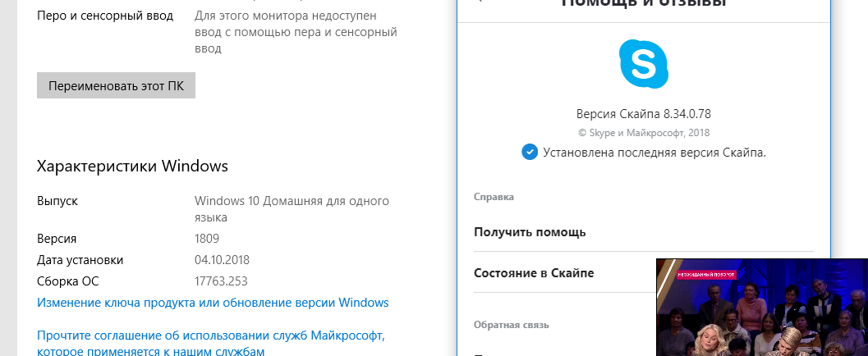Click the "Версия Скайпа 8.34.0.78" text
Viewport: 868px width, 356px height.
[643, 114]
